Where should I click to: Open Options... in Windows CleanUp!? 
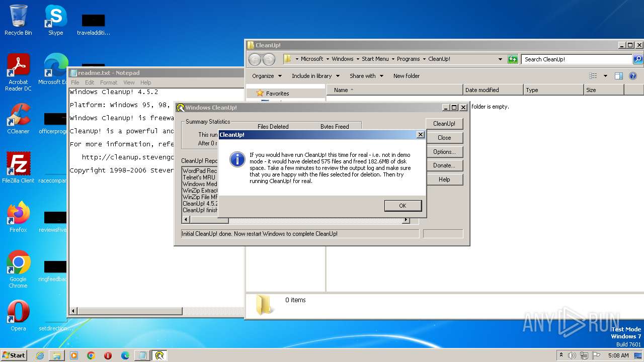[x=444, y=152]
